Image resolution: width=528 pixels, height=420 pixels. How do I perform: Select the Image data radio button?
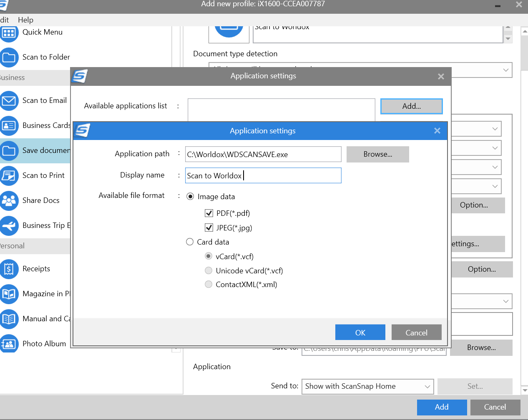190,196
